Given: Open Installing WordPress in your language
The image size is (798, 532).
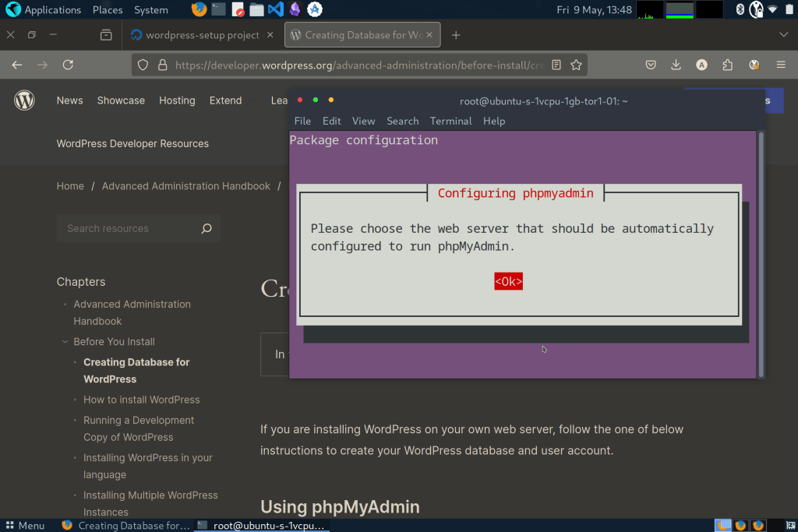Looking at the screenshot, I should [x=147, y=466].
